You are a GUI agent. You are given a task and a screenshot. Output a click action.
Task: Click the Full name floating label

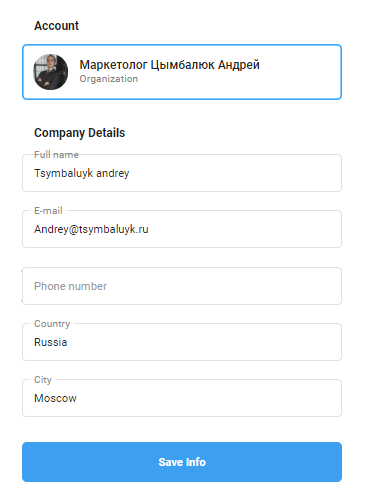coord(56,155)
